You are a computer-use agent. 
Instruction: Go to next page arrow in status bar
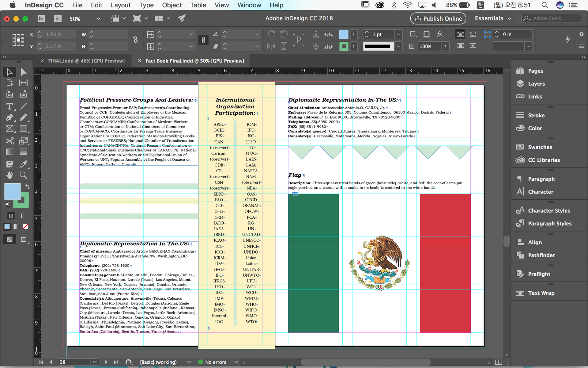(x=106, y=362)
